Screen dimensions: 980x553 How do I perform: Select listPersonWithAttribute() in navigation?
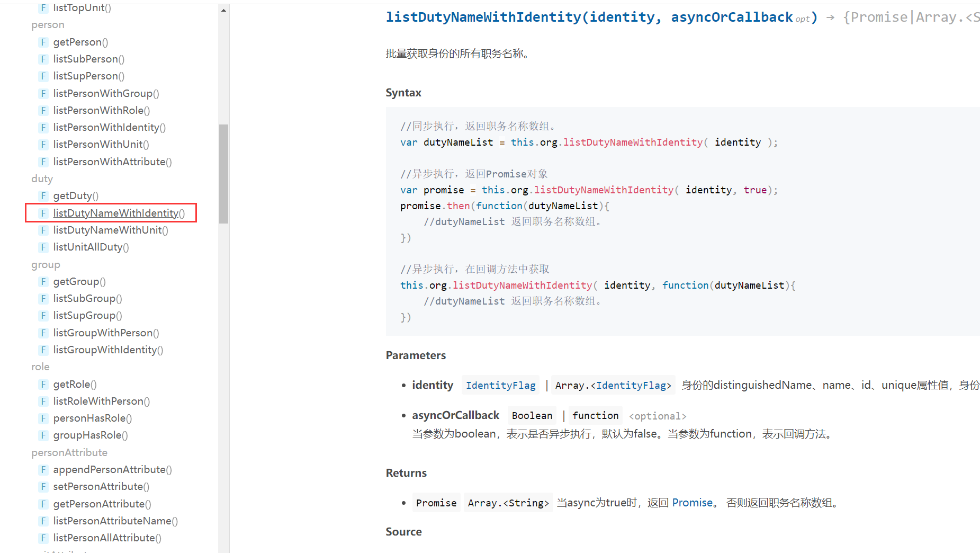[112, 162]
